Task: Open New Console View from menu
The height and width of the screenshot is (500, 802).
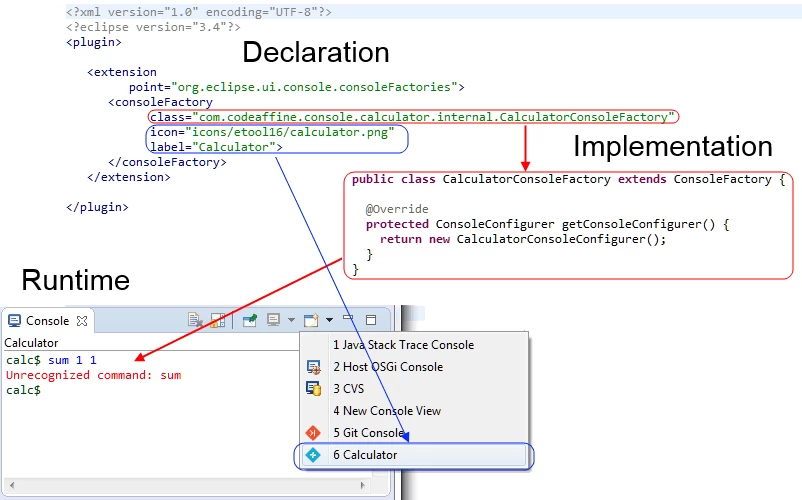Action: coord(414,411)
